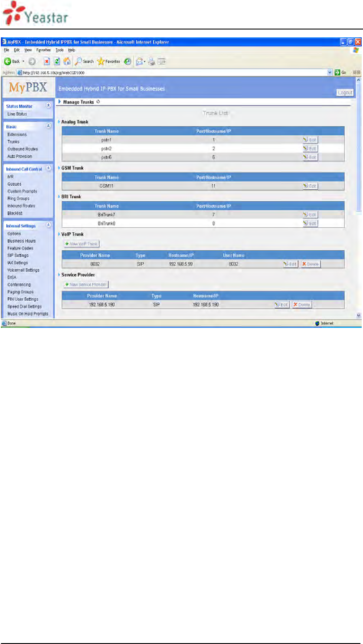Click the address bar URL field
The height and width of the screenshot is (644, 363).
click(x=171, y=72)
